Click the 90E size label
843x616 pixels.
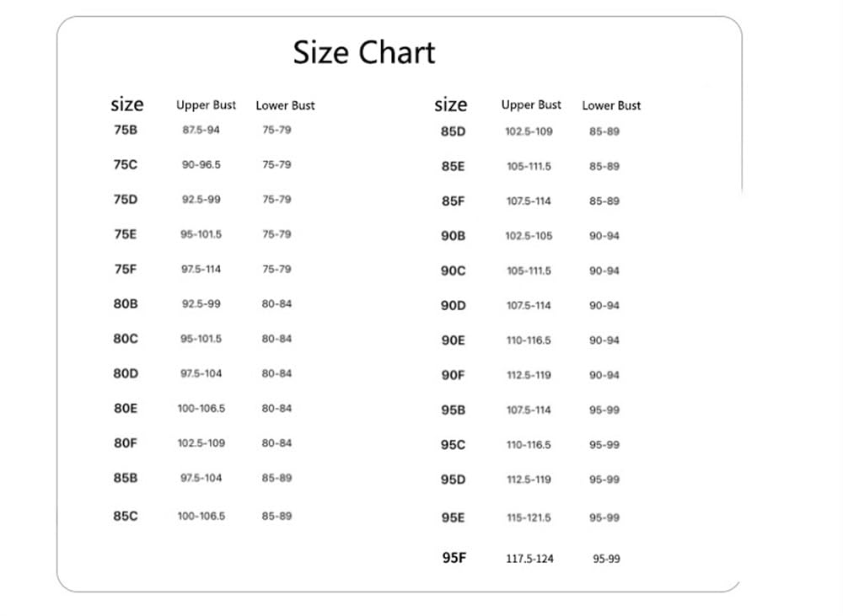pos(454,340)
